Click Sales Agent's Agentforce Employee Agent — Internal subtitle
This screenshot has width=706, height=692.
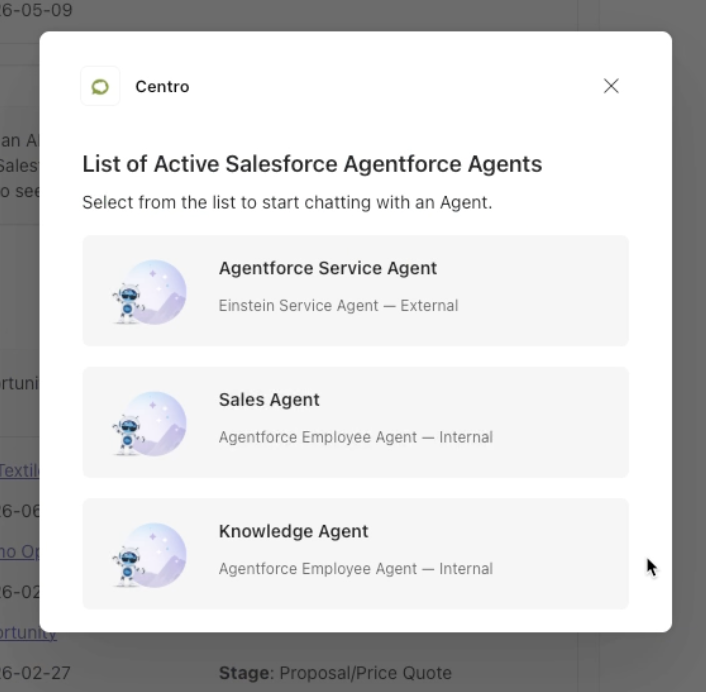356,437
